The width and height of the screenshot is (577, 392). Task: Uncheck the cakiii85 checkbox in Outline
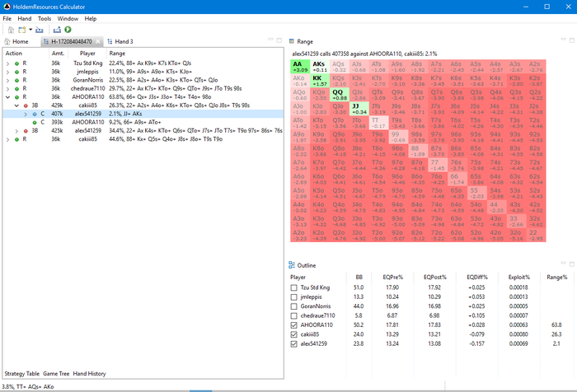click(x=293, y=334)
